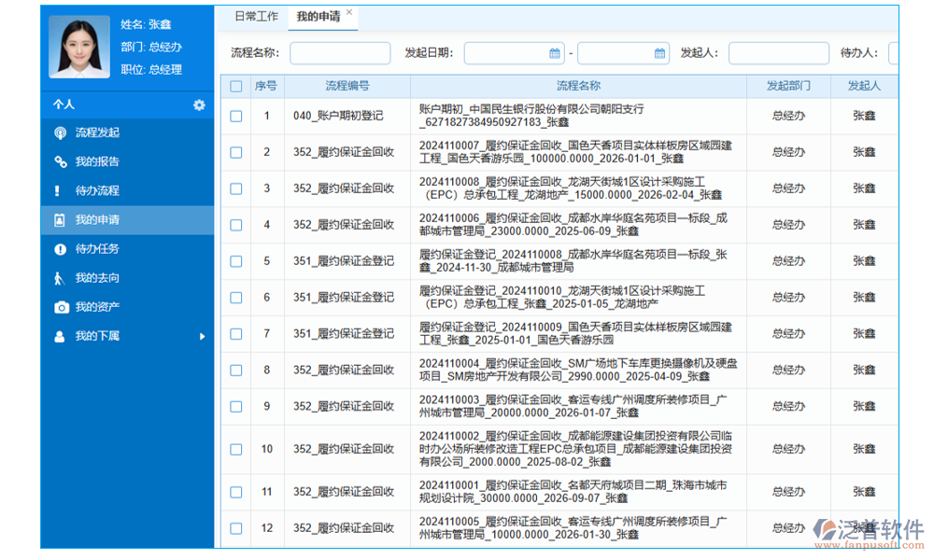Click the 待办任务 alert icon
Image resolution: width=934 pixels, height=560 pixels.
click(x=61, y=249)
